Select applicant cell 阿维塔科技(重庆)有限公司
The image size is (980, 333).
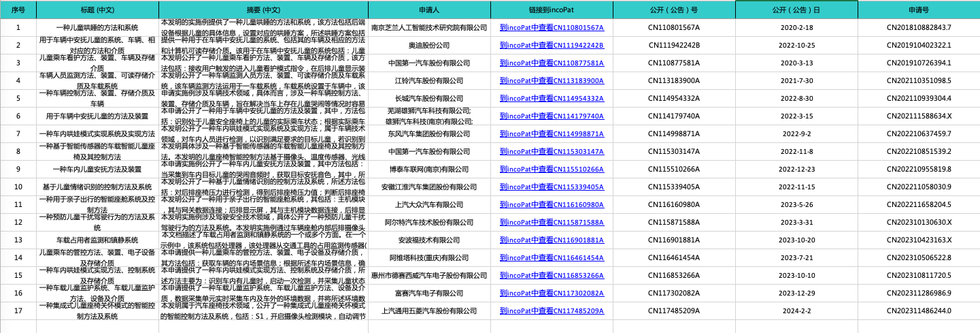coord(429,258)
